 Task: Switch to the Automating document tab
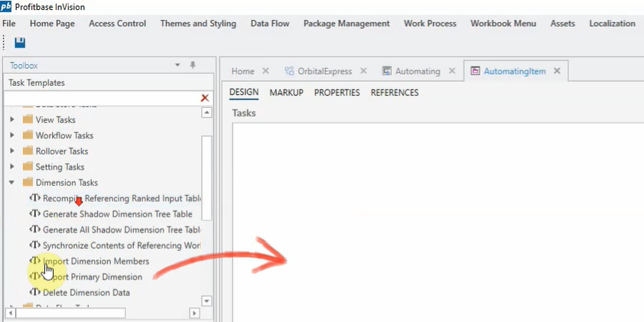pos(418,71)
